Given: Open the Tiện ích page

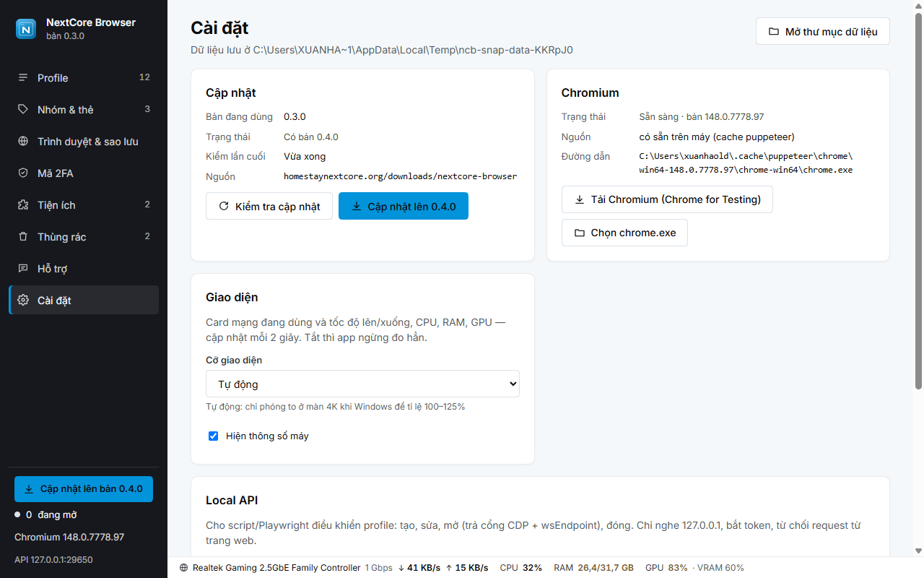Looking at the screenshot, I should [84, 205].
